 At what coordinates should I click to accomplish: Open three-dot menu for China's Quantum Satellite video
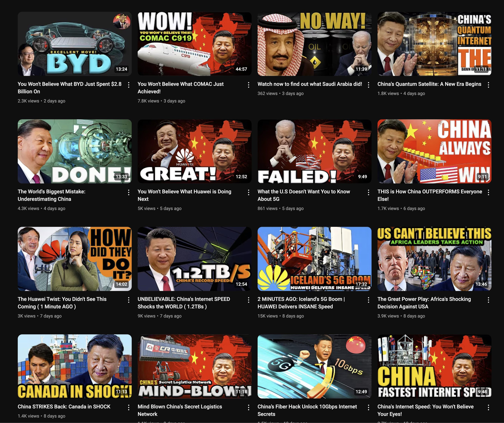488,85
